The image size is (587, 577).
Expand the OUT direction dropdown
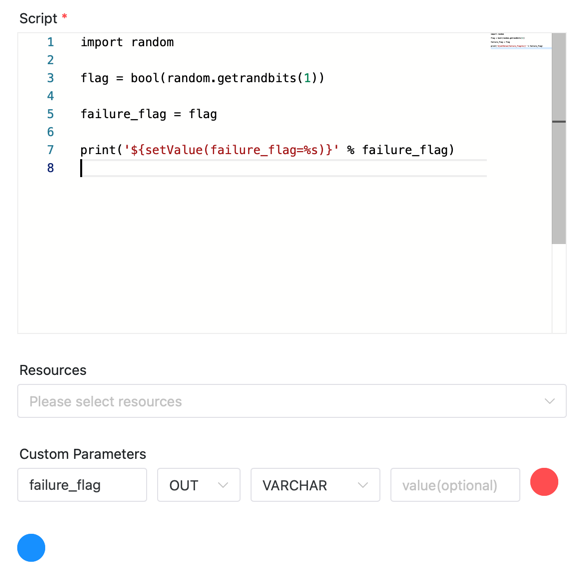coord(198,485)
